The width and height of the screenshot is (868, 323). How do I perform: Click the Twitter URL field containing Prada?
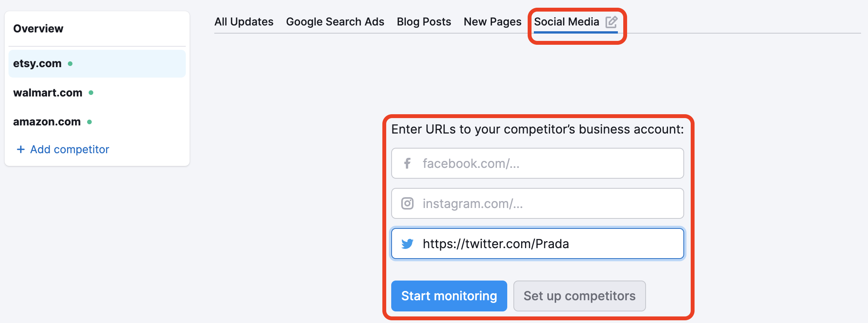point(538,244)
